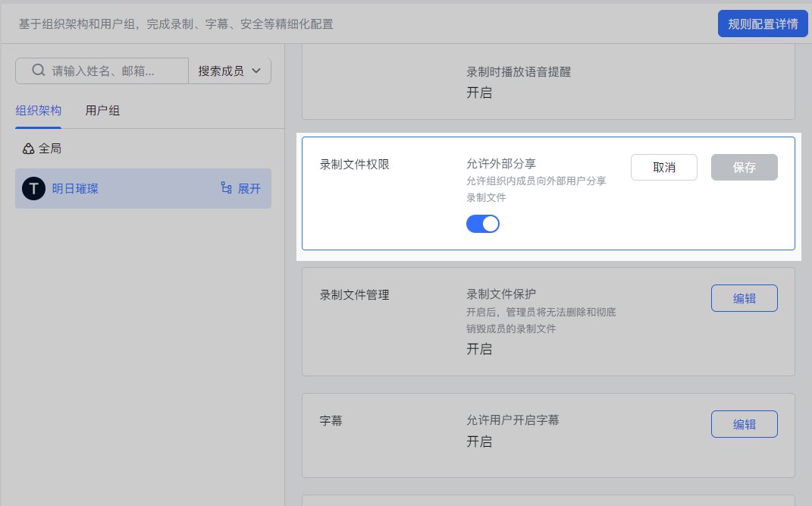Image resolution: width=812 pixels, height=506 pixels.
Task: Click the 录制时播放语音提醒 setting card
Action: (x=548, y=82)
